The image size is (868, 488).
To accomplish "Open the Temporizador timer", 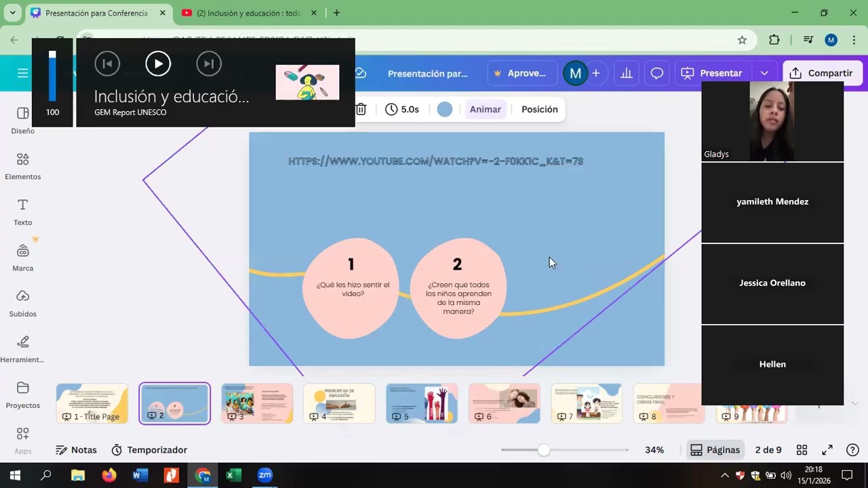I will (x=149, y=450).
